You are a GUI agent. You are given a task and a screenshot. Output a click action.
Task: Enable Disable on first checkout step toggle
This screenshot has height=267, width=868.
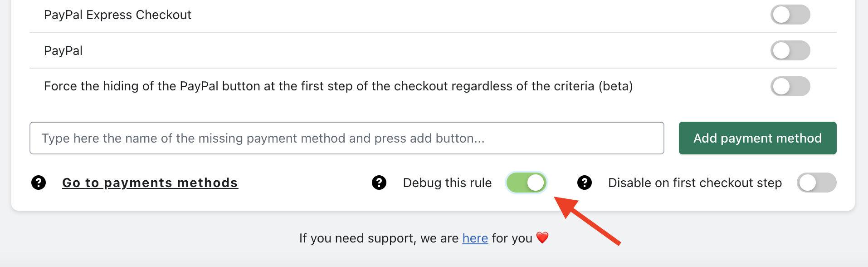pos(817,183)
